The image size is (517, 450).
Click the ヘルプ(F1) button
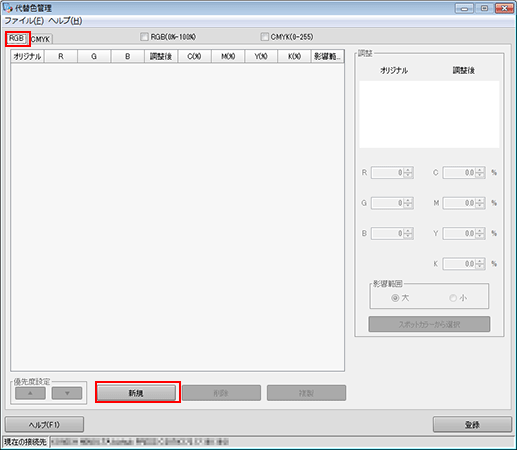point(44,424)
